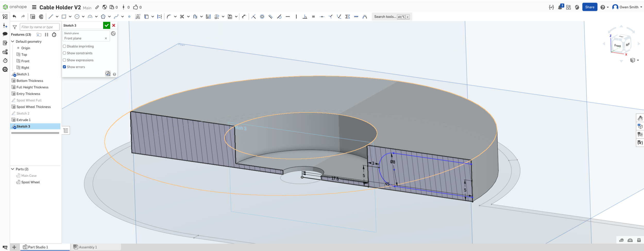
Task: Confirm Sketch 3 with the green checkmark
Action: point(106,25)
